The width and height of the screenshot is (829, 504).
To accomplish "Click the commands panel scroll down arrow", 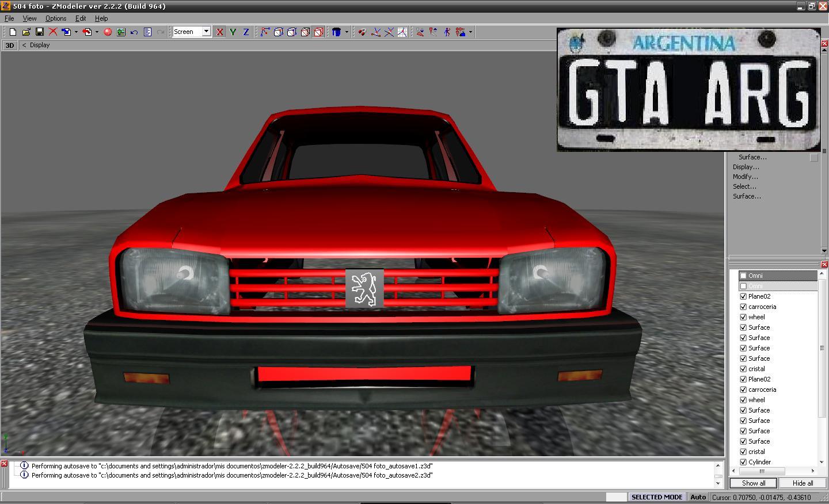I will pos(824,251).
